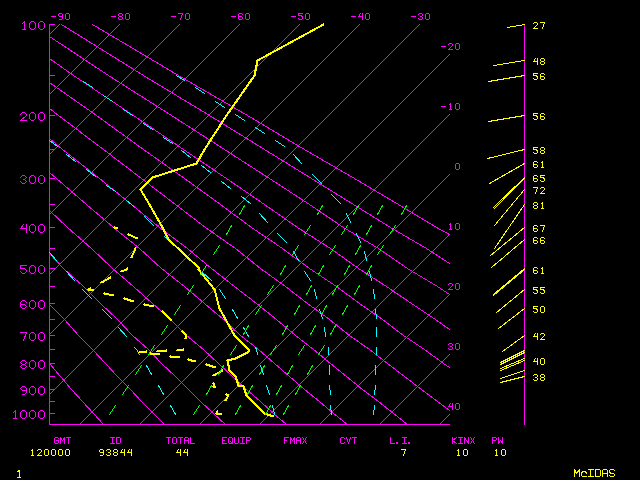
Task: Click the 700 pressure level label
Action: tap(33, 336)
